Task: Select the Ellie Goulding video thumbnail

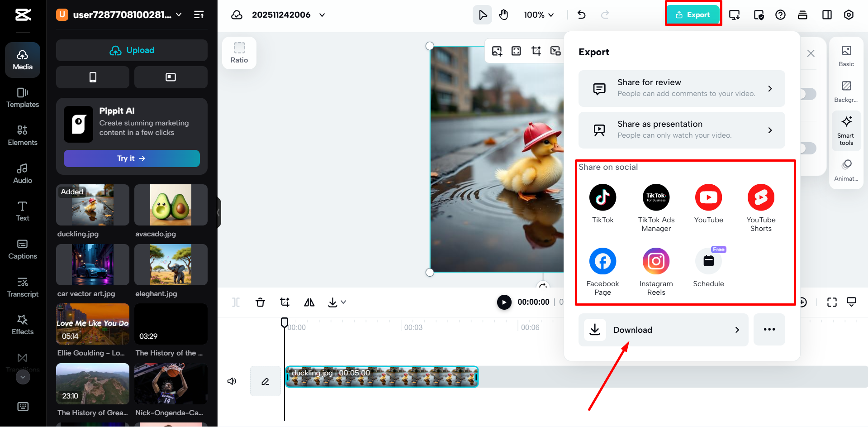Action: (93, 324)
